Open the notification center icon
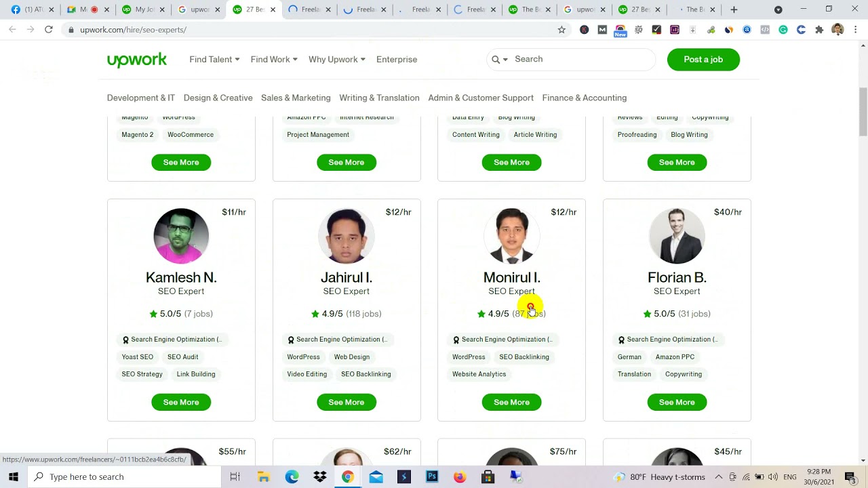This screenshot has width=868, height=488. click(850, 477)
